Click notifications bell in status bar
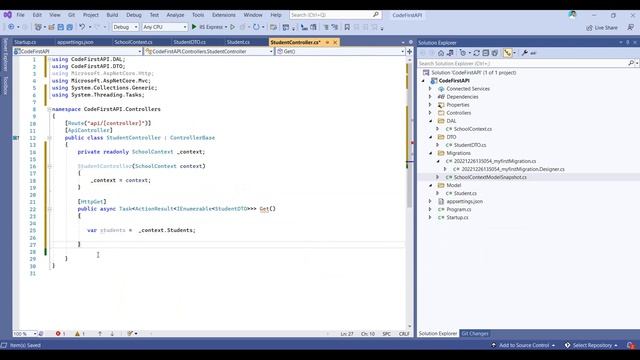 631,345
